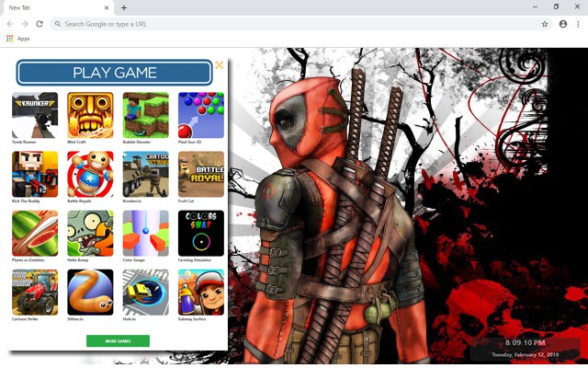Open the zombie face game thumbnail
The width and height of the screenshot is (588, 368).
90,233
